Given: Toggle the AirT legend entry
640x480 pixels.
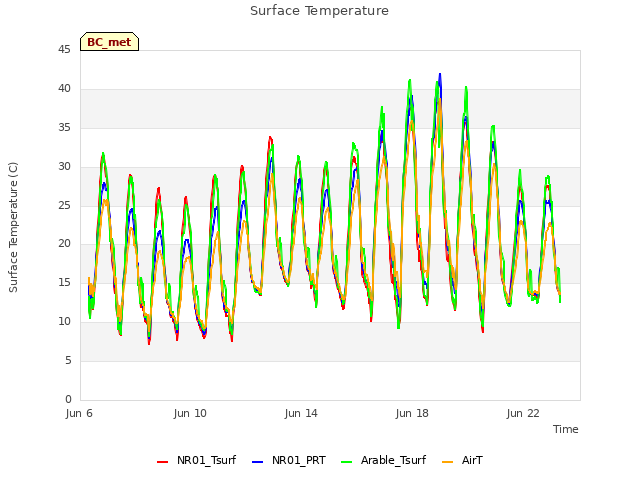Looking at the screenshot, I should [x=462, y=460].
